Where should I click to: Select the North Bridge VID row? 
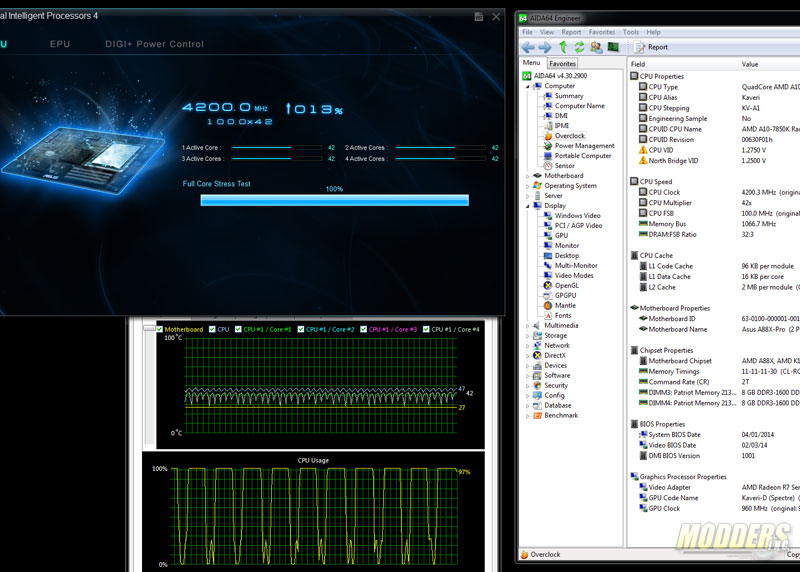coord(719,161)
